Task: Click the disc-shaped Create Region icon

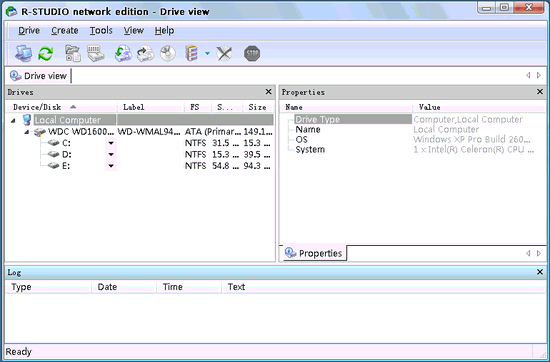Action: click(168, 54)
